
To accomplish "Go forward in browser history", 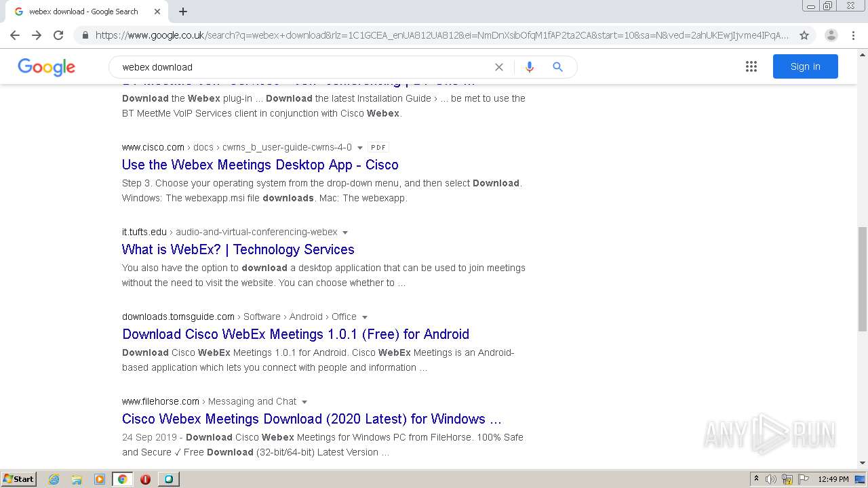I will (x=37, y=35).
